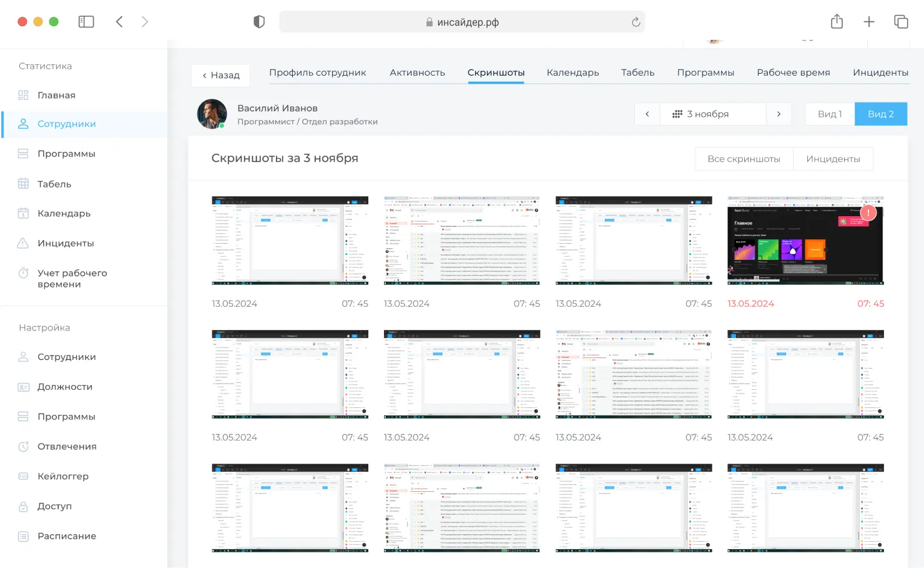Click the Доступ lock icon
The image size is (924, 568).
(x=23, y=506)
